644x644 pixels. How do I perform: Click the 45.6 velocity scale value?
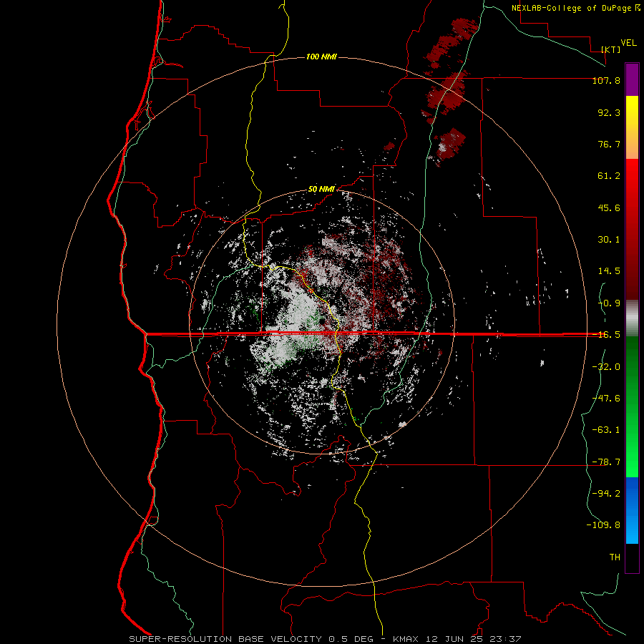pos(609,208)
